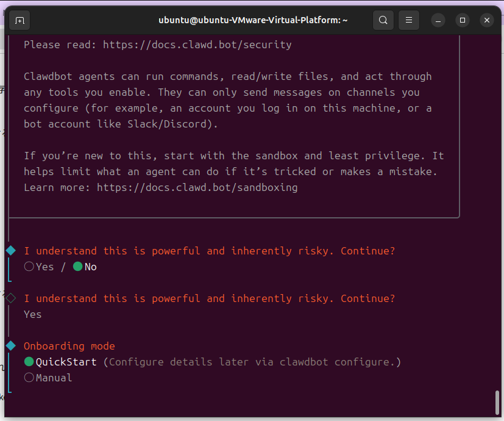This screenshot has width=504, height=421.
Task: Open a new terminal tab
Action: [20, 20]
